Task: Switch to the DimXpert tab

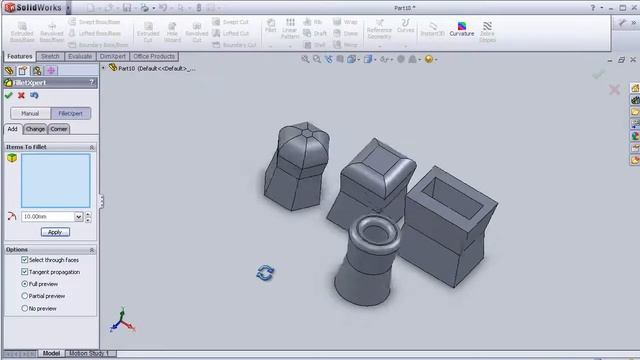Action: (x=113, y=56)
